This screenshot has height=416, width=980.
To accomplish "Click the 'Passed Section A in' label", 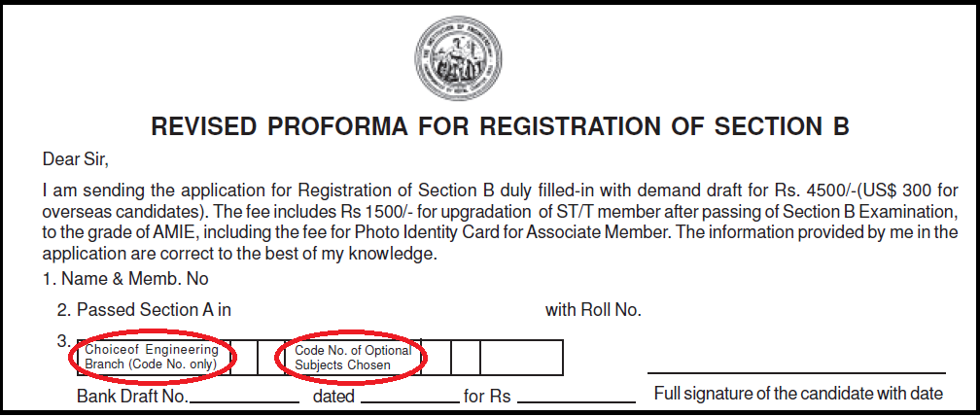I will coord(154,310).
